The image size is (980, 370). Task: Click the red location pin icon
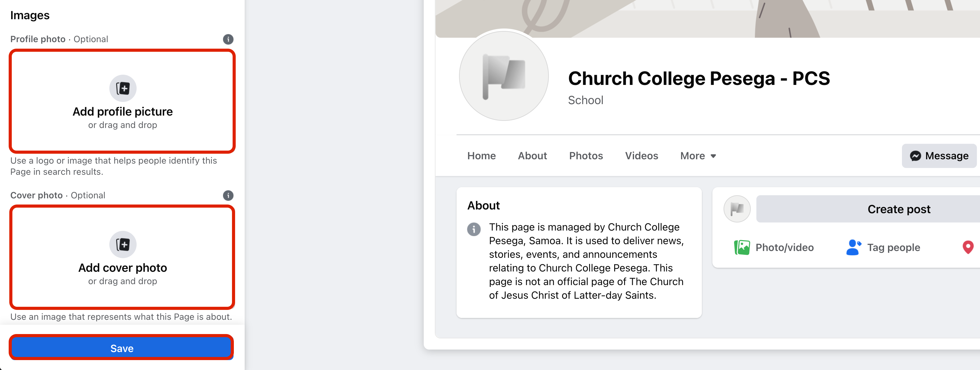coord(967,247)
